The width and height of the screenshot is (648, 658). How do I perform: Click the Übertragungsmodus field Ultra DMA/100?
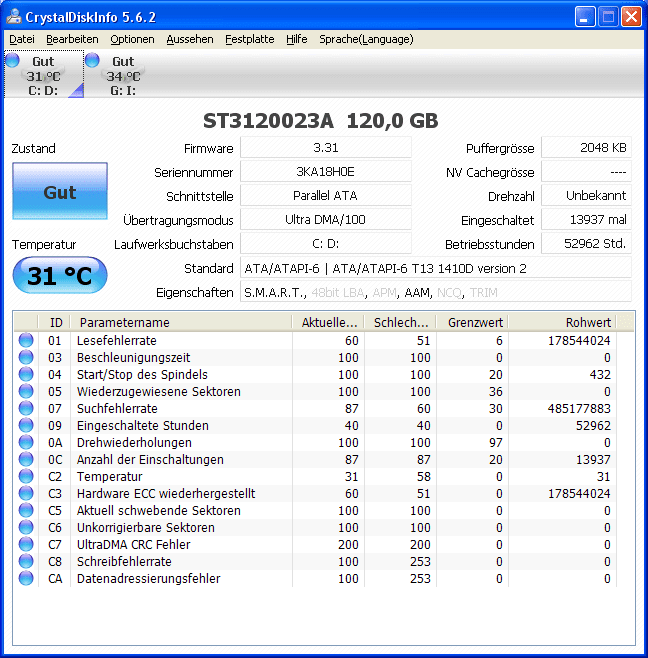[x=326, y=219]
